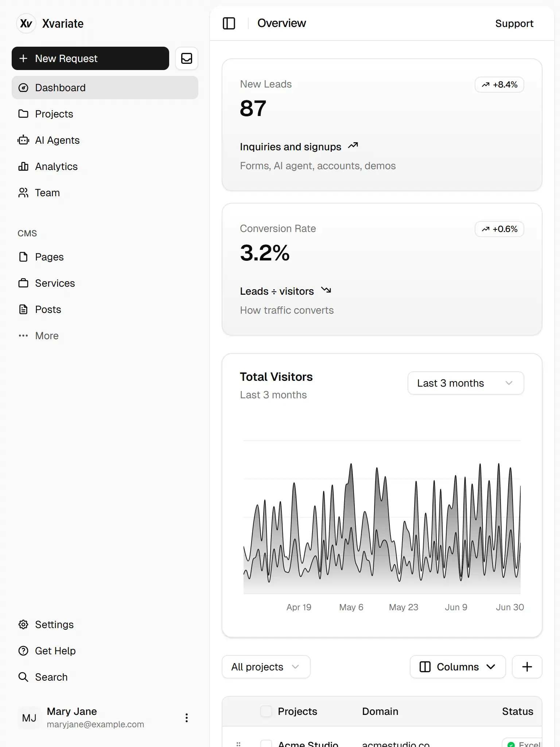Open the Columns dropdown
The height and width of the screenshot is (747, 560).
(458, 667)
